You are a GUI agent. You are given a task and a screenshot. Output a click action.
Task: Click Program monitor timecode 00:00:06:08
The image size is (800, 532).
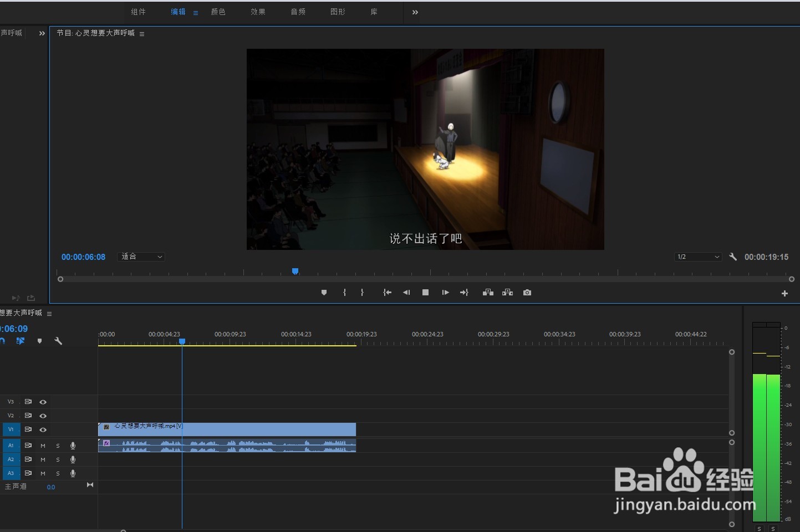point(83,257)
